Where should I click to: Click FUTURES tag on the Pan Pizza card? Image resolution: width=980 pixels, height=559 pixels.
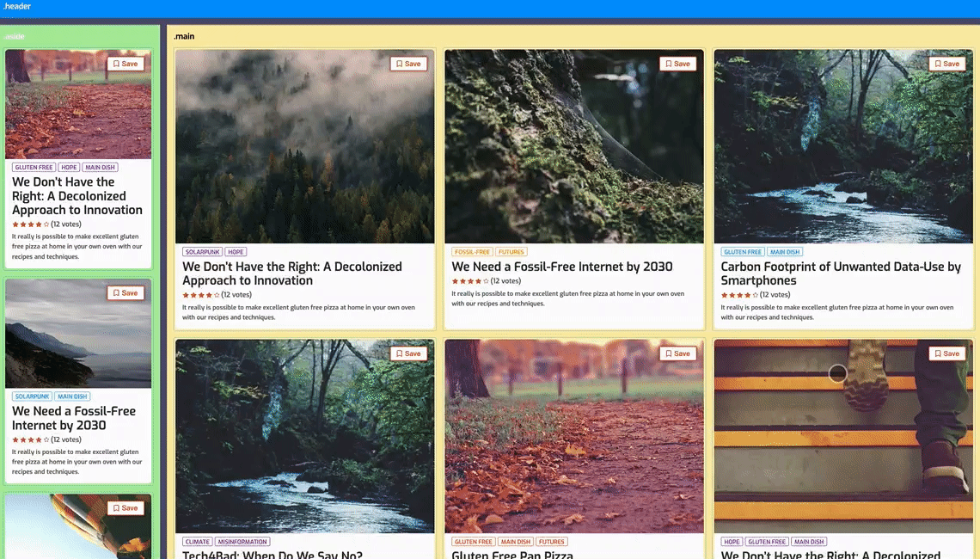coord(551,542)
